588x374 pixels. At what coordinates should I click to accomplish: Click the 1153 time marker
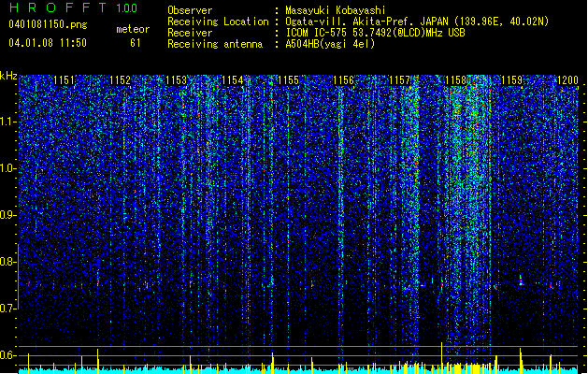pos(176,80)
